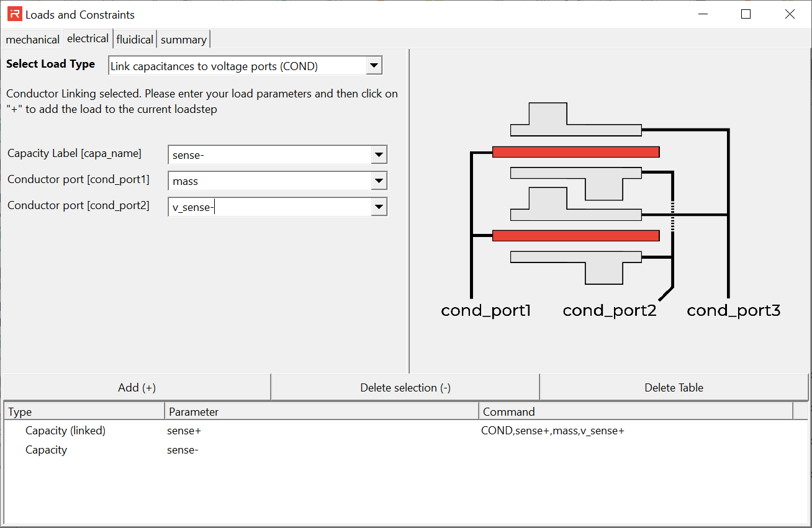Click the electrical tab
The image size is (812, 528).
pos(88,38)
